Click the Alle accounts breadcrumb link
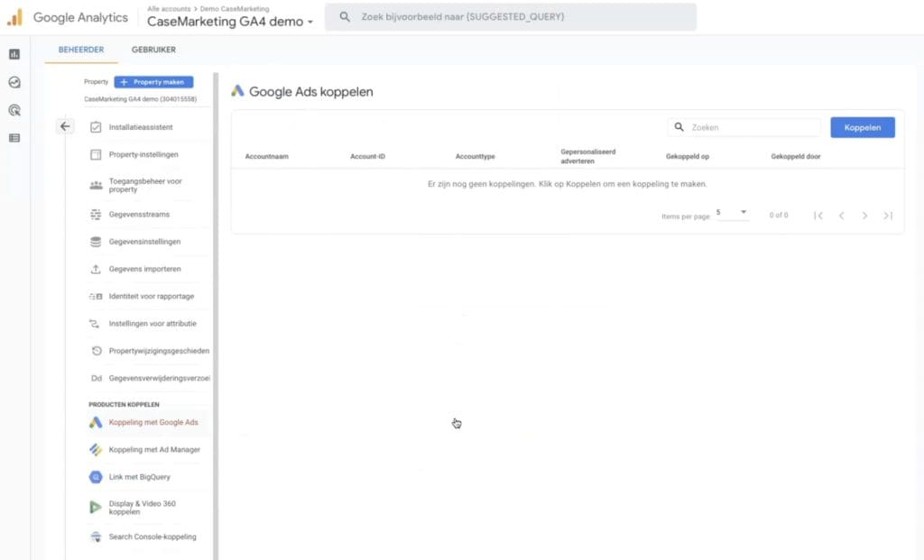The height and width of the screenshot is (560, 924). [x=169, y=9]
